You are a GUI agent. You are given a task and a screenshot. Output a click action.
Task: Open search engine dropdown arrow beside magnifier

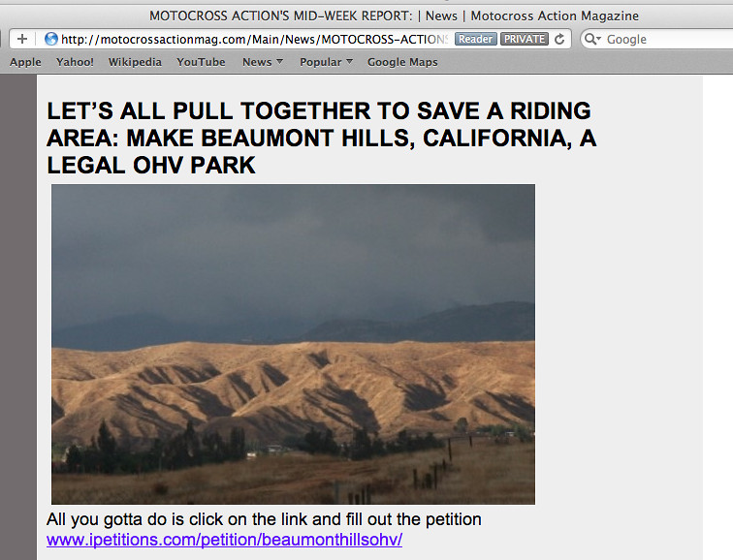point(598,39)
